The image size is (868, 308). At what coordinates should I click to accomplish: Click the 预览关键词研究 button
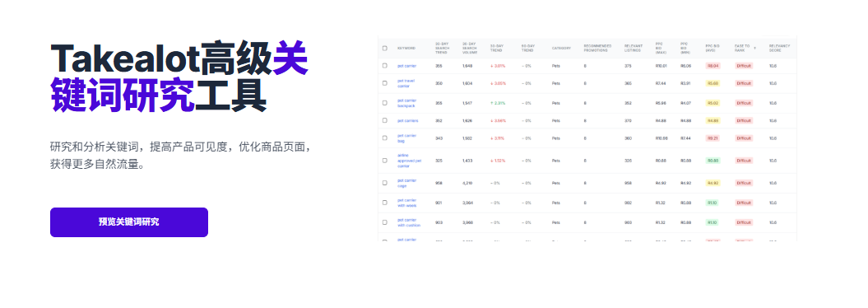pos(129,222)
